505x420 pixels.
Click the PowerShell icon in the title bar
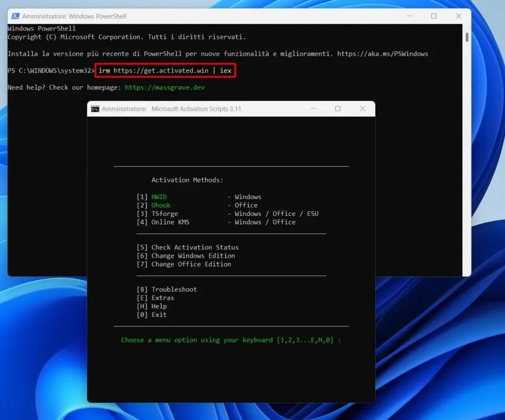click(15, 16)
